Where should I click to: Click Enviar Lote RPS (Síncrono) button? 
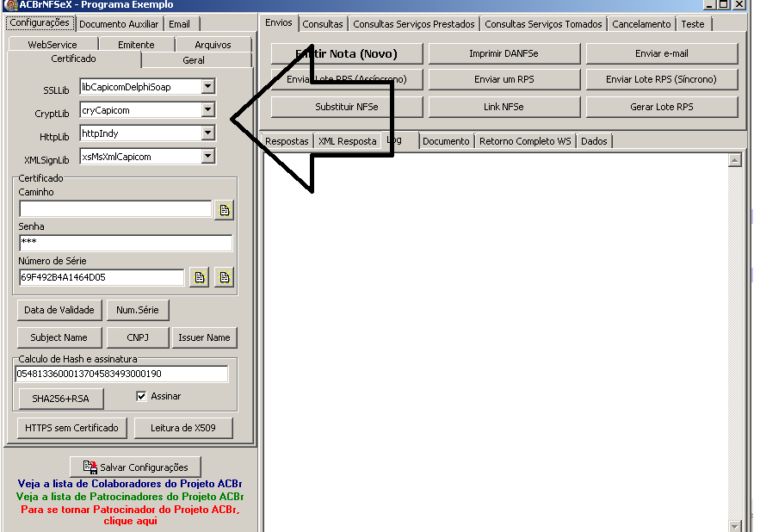pos(662,79)
